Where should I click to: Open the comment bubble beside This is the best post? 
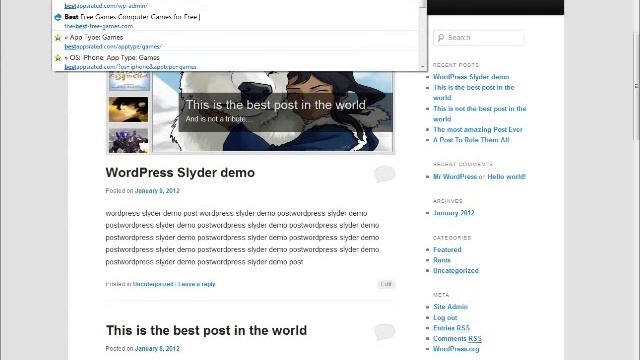[x=384, y=331]
